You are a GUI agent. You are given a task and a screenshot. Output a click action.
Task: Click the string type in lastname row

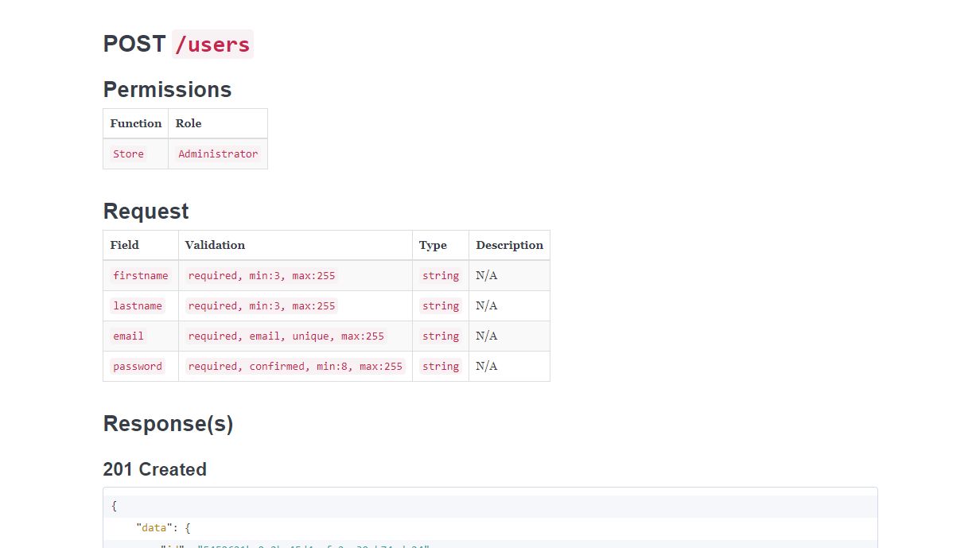[x=441, y=305]
